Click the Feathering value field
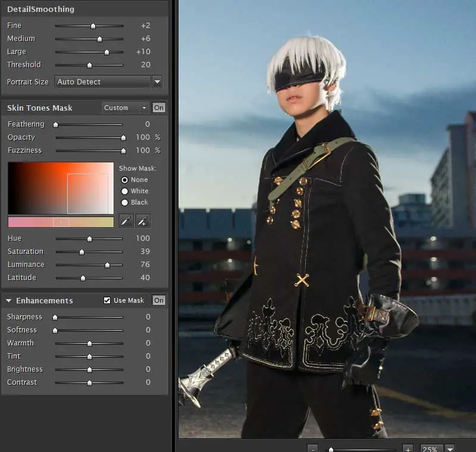 tap(147, 124)
